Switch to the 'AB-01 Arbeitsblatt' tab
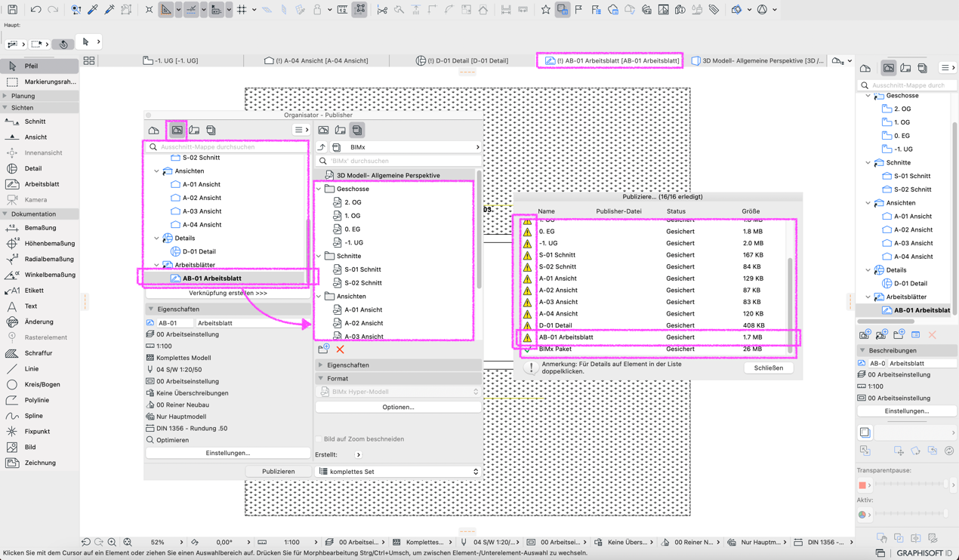 pyautogui.click(x=612, y=60)
